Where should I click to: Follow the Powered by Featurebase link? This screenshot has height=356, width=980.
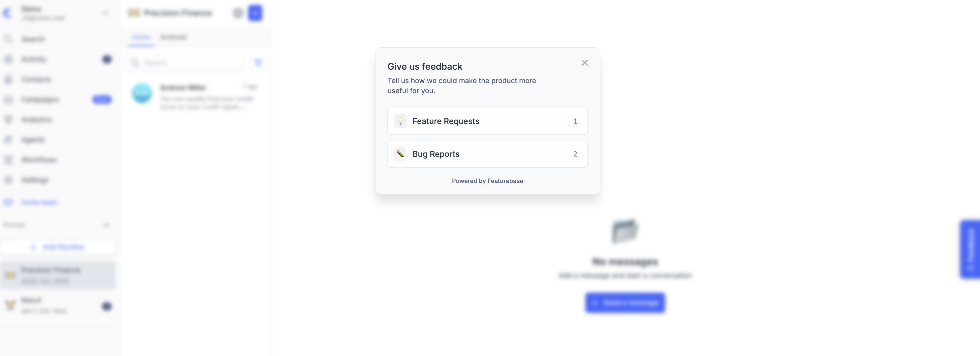(487, 181)
